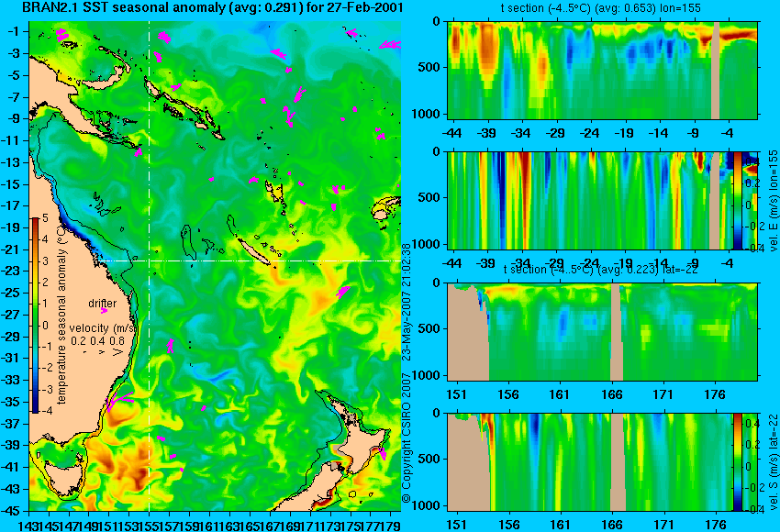Click the 'temperature seasonal anomaly (°C)' vertical label
This screenshot has width=780, height=532.
61,315
